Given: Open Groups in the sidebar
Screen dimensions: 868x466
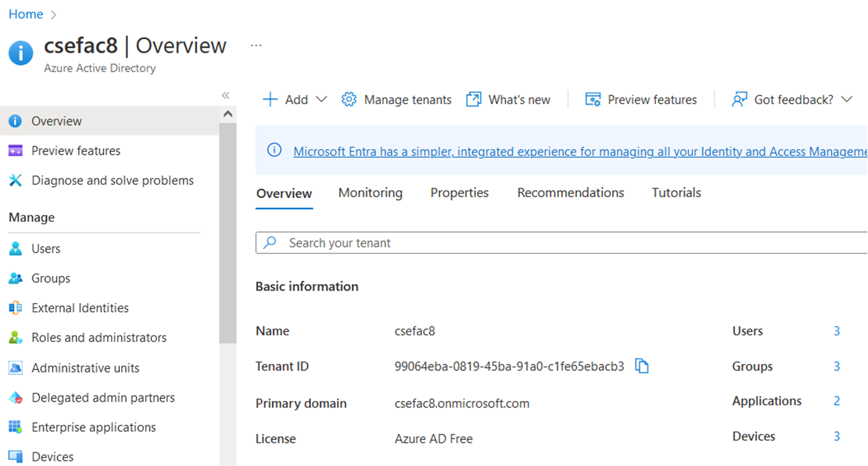Looking at the screenshot, I should (51, 278).
